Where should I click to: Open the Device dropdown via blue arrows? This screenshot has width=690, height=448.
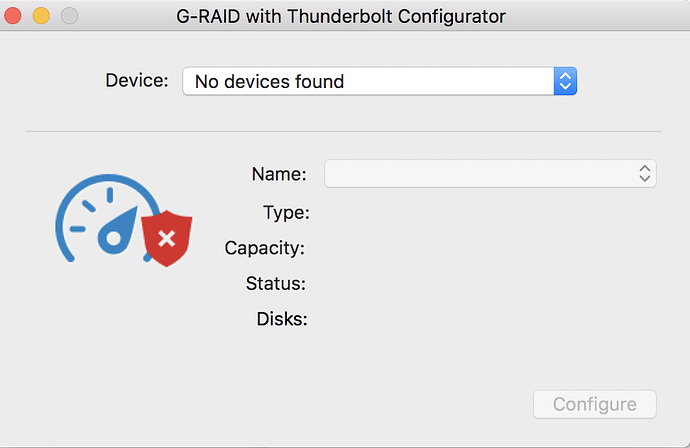point(565,81)
